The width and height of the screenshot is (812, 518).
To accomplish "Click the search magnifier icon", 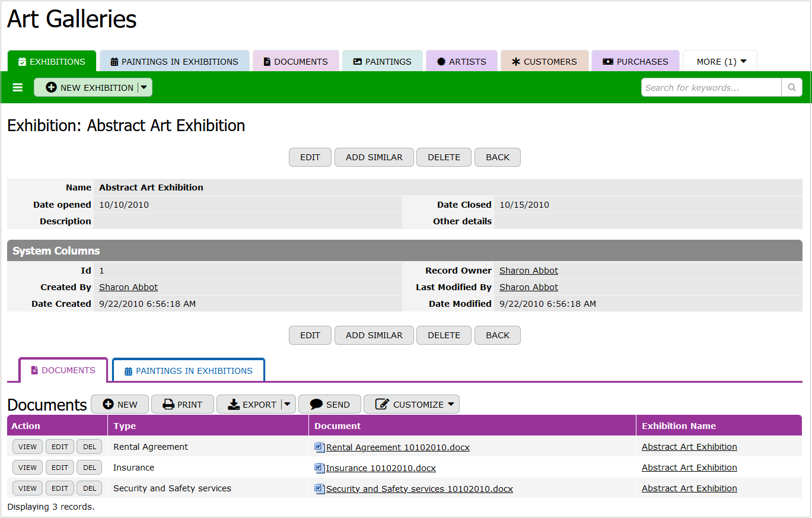I will 791,88.
